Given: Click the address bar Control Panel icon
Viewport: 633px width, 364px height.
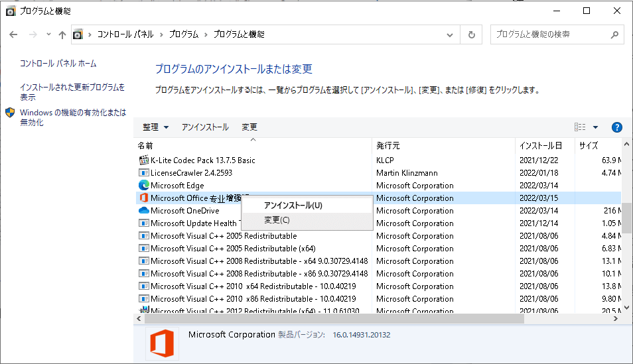Looking at the screenshot, I should point(78,34).
